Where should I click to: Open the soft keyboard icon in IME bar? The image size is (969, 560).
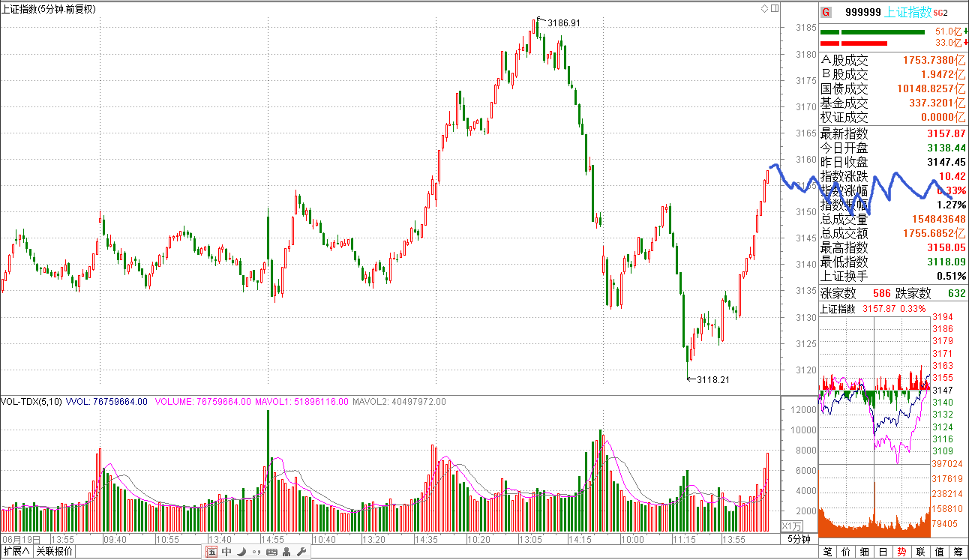coord(271,553)
